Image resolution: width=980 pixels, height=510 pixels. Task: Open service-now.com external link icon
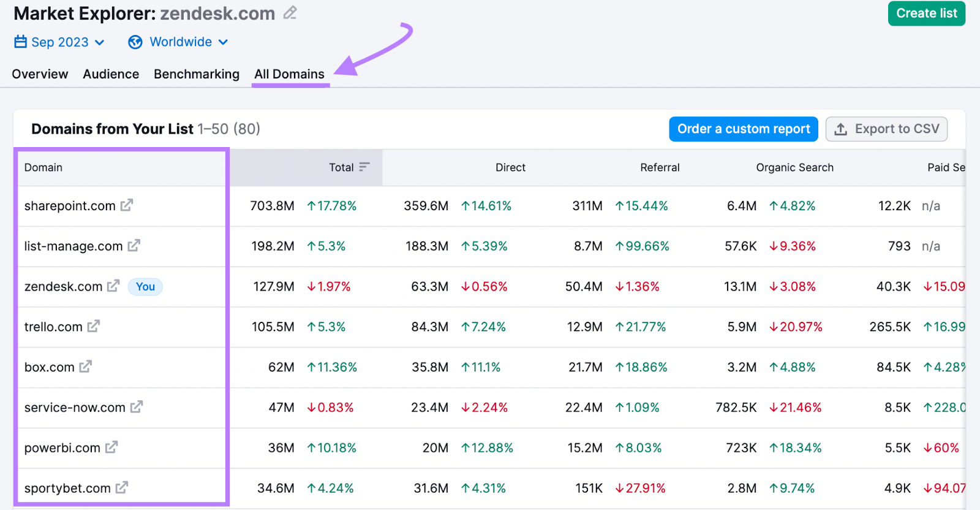137,407
